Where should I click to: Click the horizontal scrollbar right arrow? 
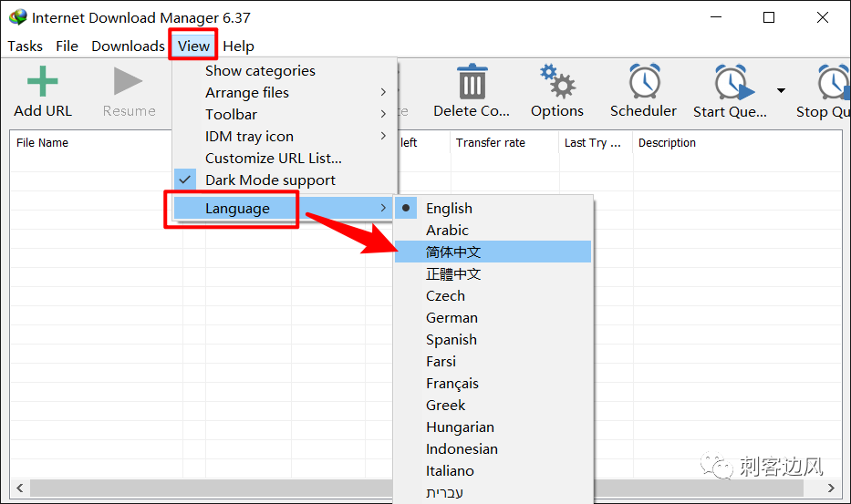831,488
